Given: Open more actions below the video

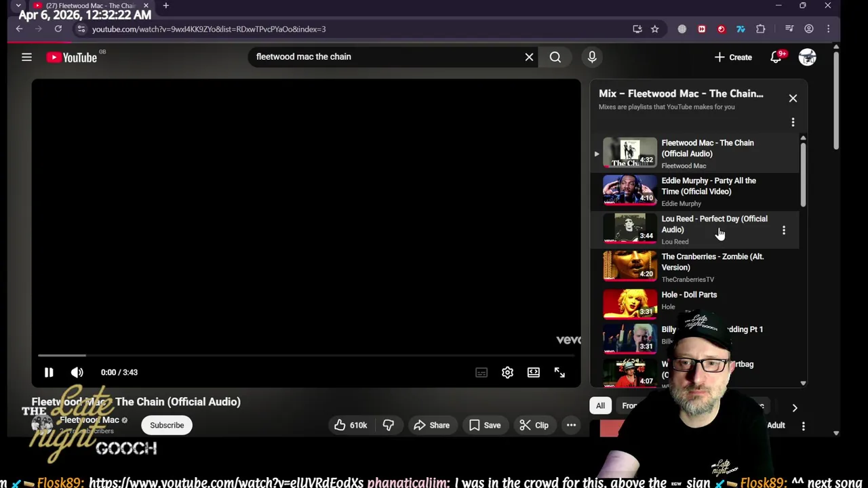Looking at the screenshot, I should point(571,425).
